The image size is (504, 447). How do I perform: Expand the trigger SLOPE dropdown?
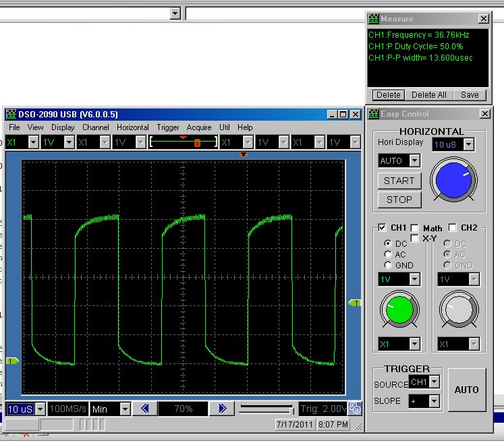pos(435,401)
